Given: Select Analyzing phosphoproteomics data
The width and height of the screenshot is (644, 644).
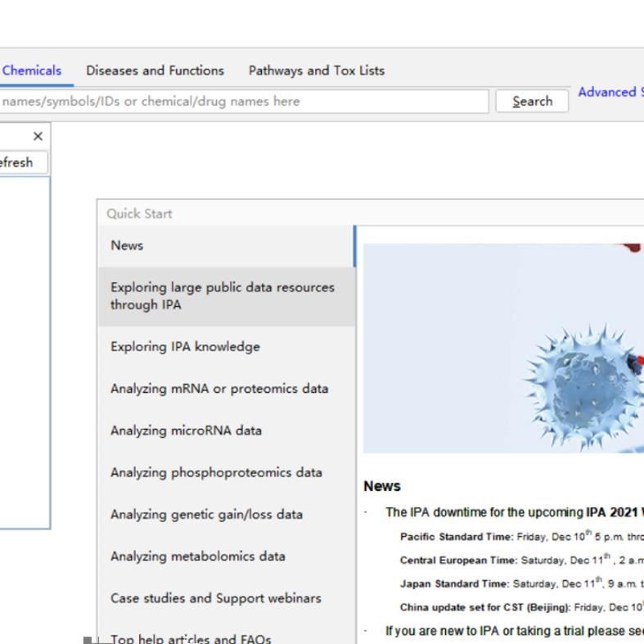Looking at the screenshot, I should pos(227,472).
